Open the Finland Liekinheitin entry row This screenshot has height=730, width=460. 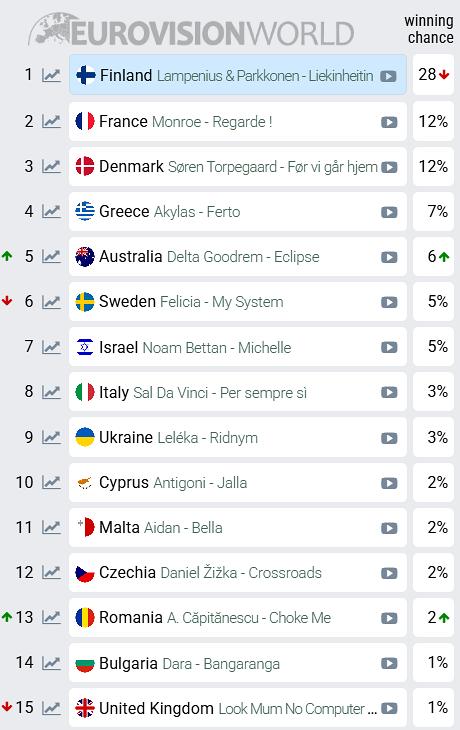pos(237,74)
